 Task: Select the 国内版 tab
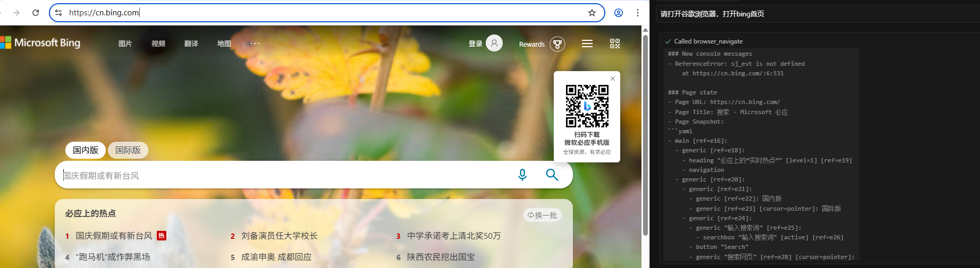click(86, 150)
